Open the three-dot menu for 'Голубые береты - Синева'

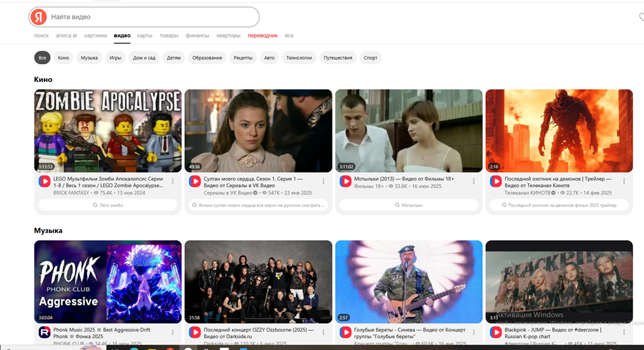click(473, 332)
